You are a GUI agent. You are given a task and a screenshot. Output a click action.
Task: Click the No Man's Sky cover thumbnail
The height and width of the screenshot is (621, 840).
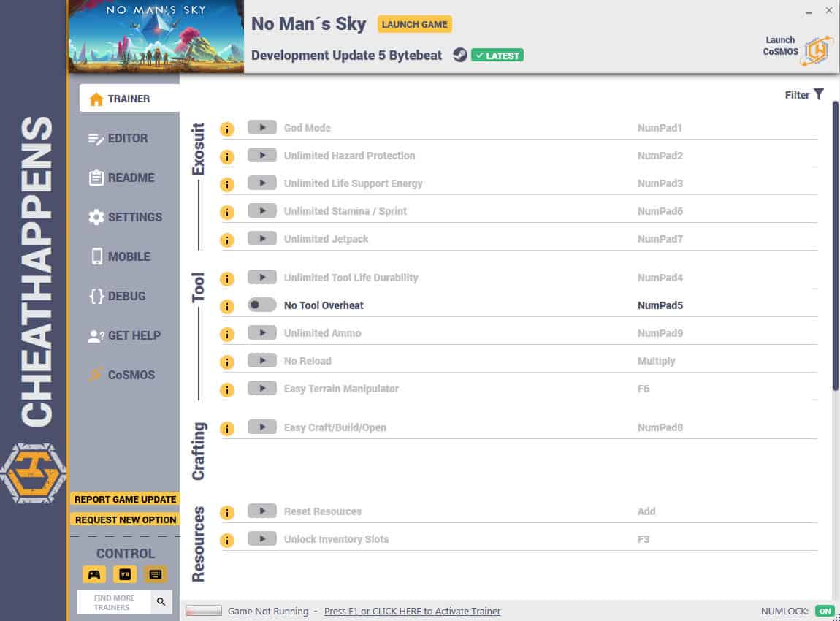[156, 36]
